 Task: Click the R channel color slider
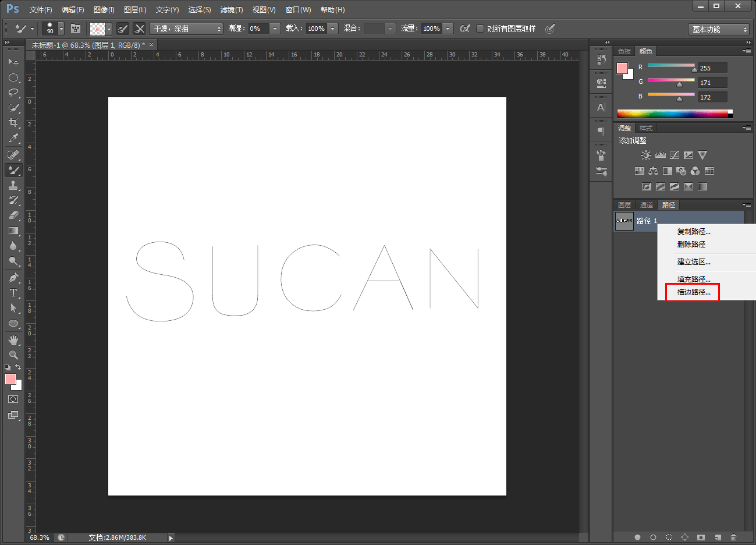click(671, 66)
